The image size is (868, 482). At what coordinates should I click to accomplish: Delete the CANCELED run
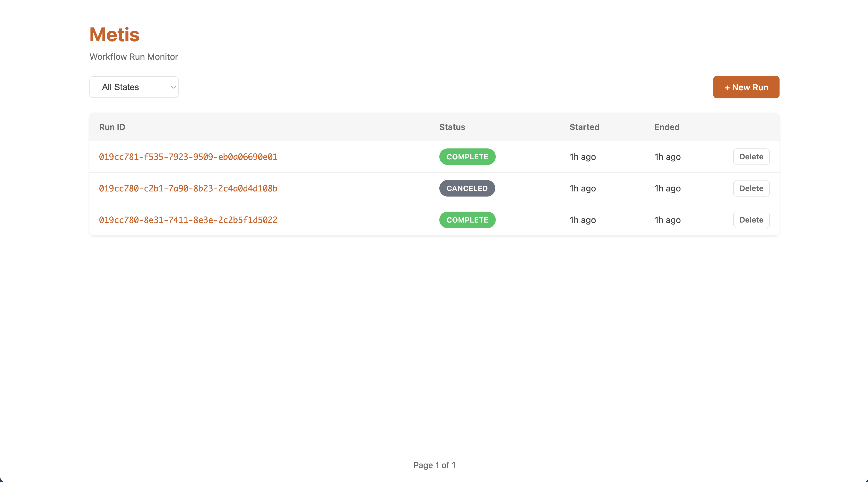[x=751, y=189]
